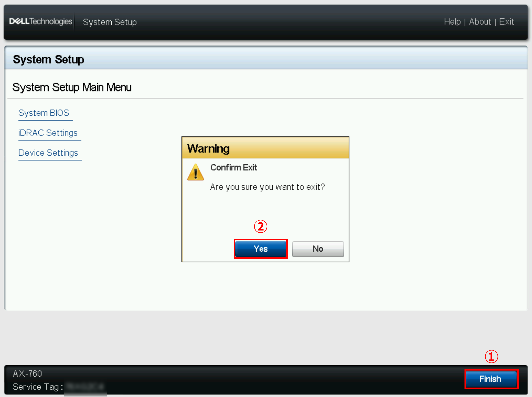Screen dimensions: 532x397
Task: Confirm exit with the Yes button
Action: [x=261, y=249]
